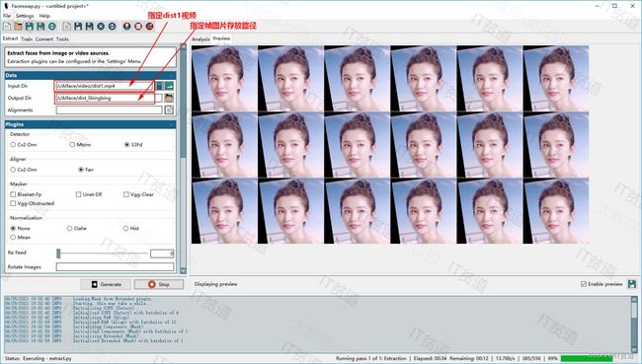This screenshot has width=642, height=364.
Task: Click the Generate button
Action: click(x=106, y=284)
